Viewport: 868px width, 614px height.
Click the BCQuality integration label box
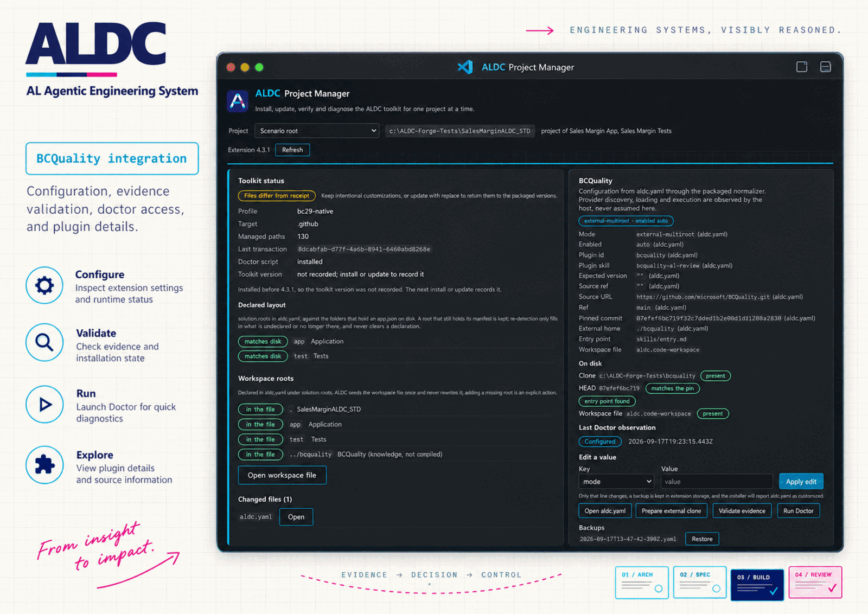[112, 158]
